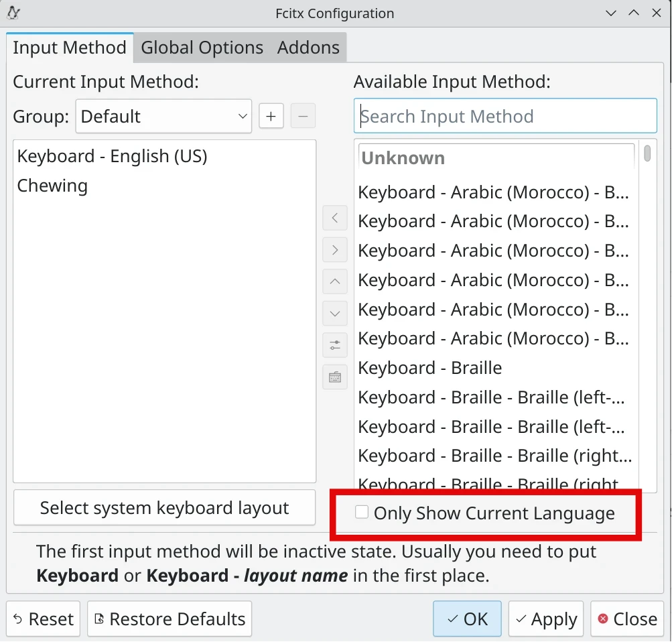Click the right-arrow button to remove an input method
The width and height of the screenshot is (672, 642).
[x=335, y=250]
